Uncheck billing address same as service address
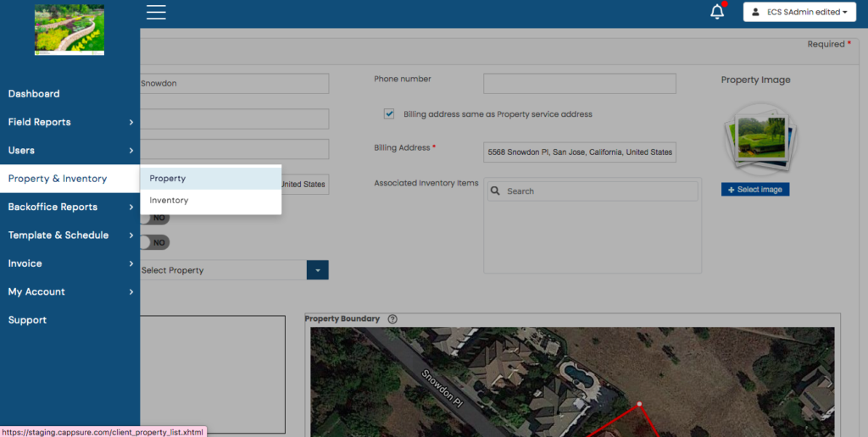868x437 pixels. pyautogui.click(x=389, y=113)
